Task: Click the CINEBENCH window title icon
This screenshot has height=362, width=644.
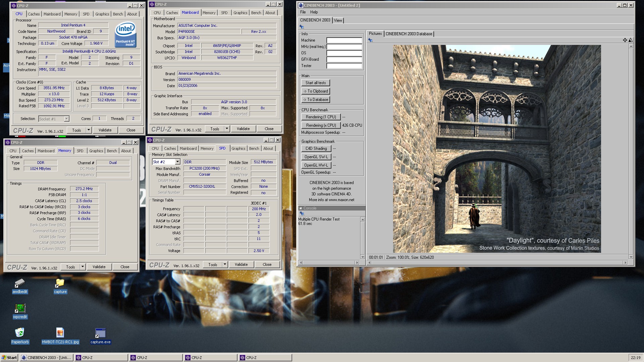Action: coord(301,5)
